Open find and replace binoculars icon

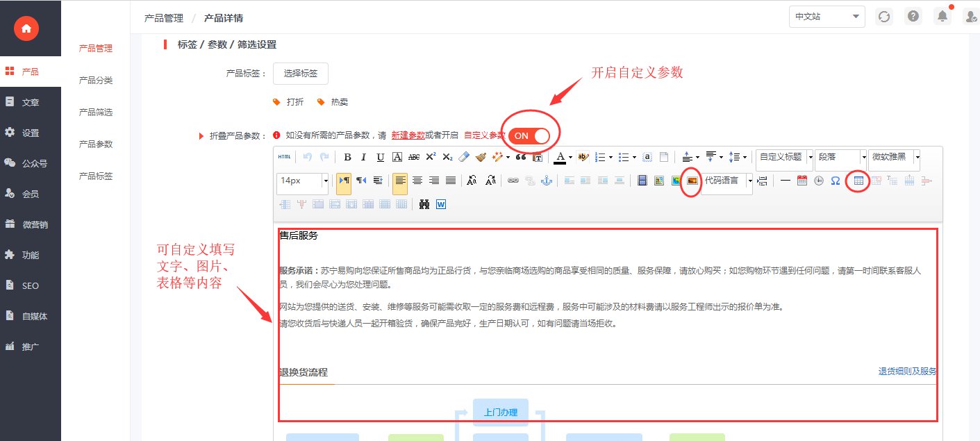424,204
